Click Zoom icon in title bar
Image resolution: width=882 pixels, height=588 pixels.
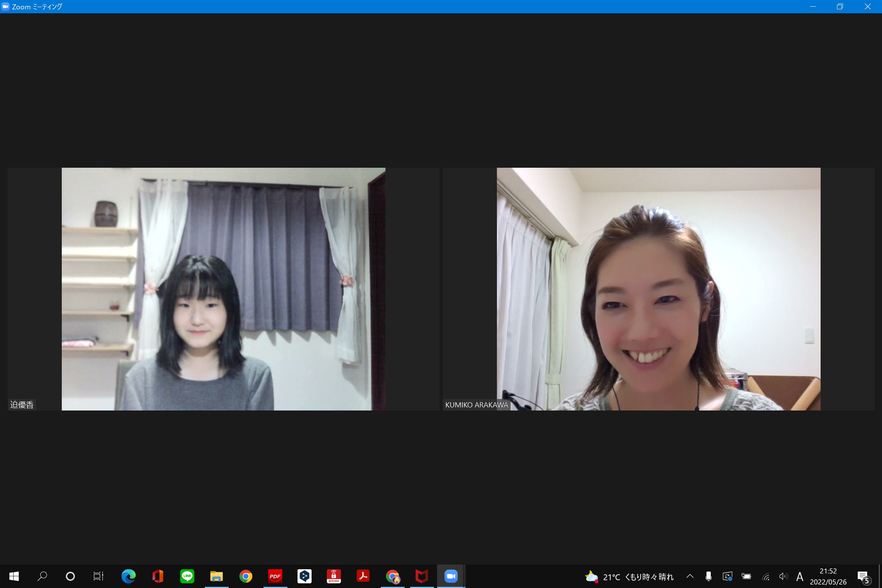point(5,7)
